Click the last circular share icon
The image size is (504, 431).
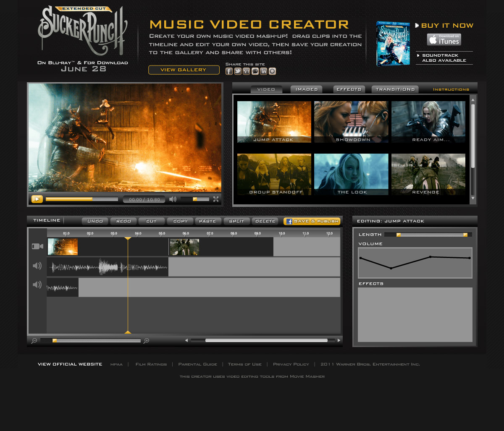click(x=273, y=71)
